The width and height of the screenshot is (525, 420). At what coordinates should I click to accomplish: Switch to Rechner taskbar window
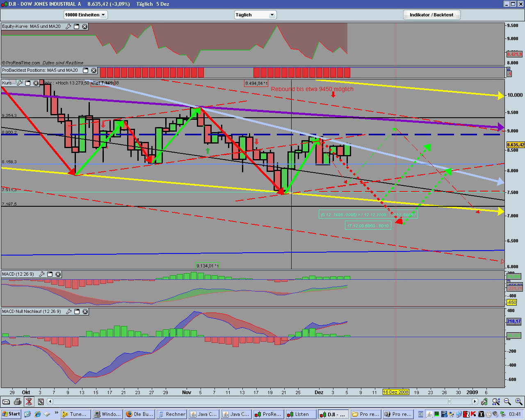point(171,414)
